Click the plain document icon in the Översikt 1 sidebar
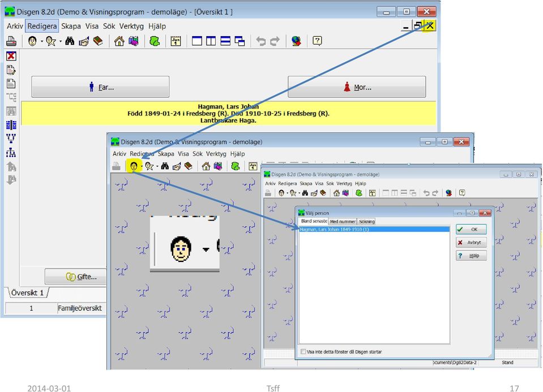543x392 pixels. point(11,84)
